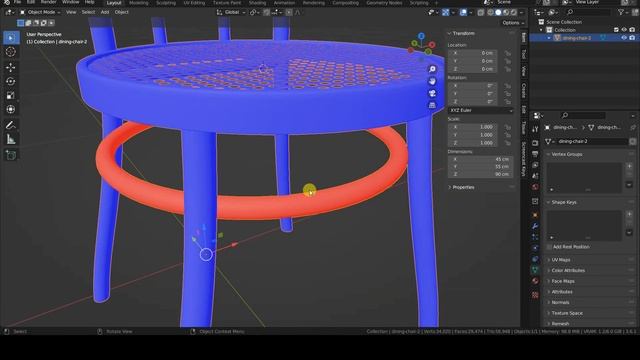This screenshot has width=640, height=360.
Task: Open the Object Data mesh tab icon
Action: tap(535, 270)
